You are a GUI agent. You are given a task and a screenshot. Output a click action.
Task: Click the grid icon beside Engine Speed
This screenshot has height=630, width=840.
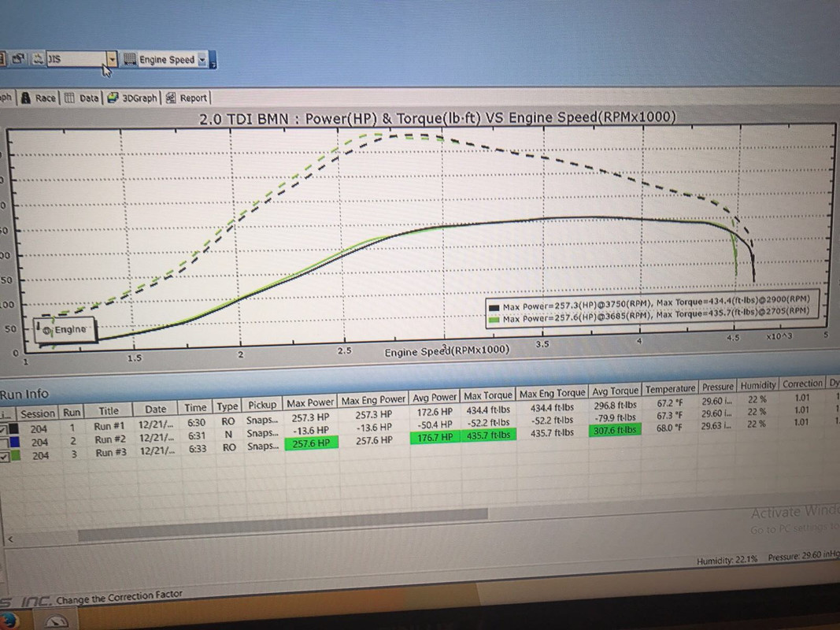(130, 59)
